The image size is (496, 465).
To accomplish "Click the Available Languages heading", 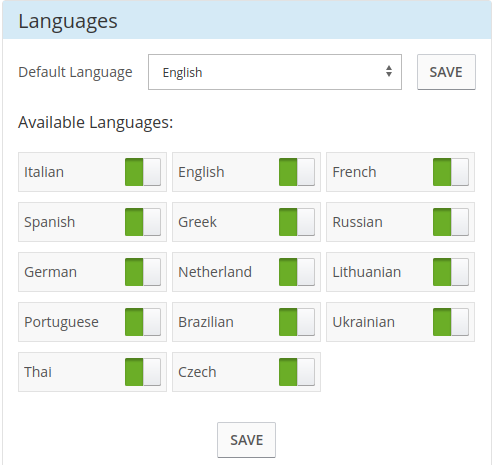I will [x=96, y=123].
